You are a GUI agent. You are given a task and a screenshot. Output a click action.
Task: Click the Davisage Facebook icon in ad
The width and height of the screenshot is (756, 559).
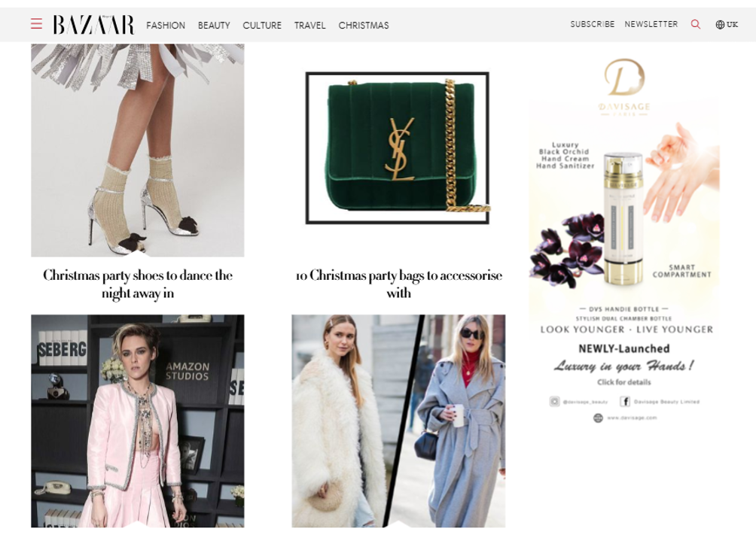coord(625,402)
